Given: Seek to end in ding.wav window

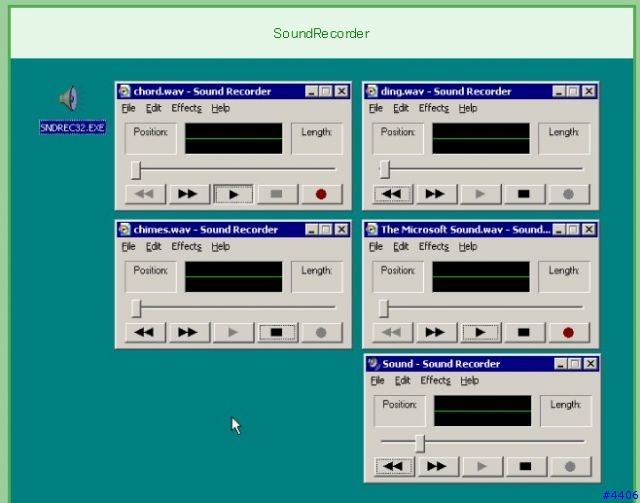Looking at the screenshot, I should pyautogui.click(x=436, y=194).
